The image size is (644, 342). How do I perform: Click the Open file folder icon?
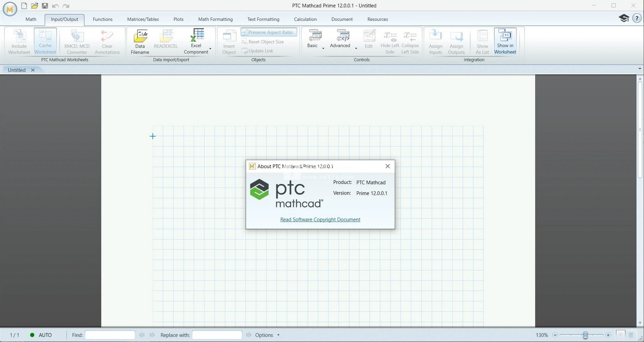pyautogui.click(x=34, y=6)
